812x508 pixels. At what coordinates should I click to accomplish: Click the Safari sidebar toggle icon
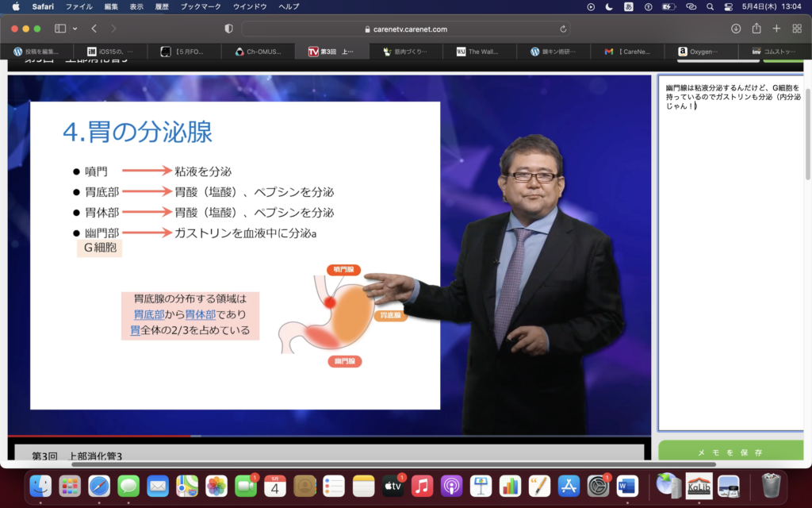(x=60, y=29)
